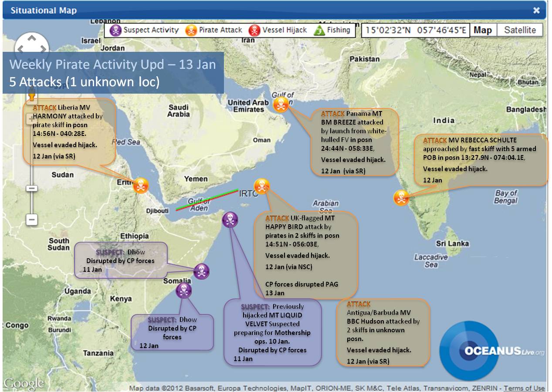Click the Suspect Activity legend label

[x=151, y=30]
